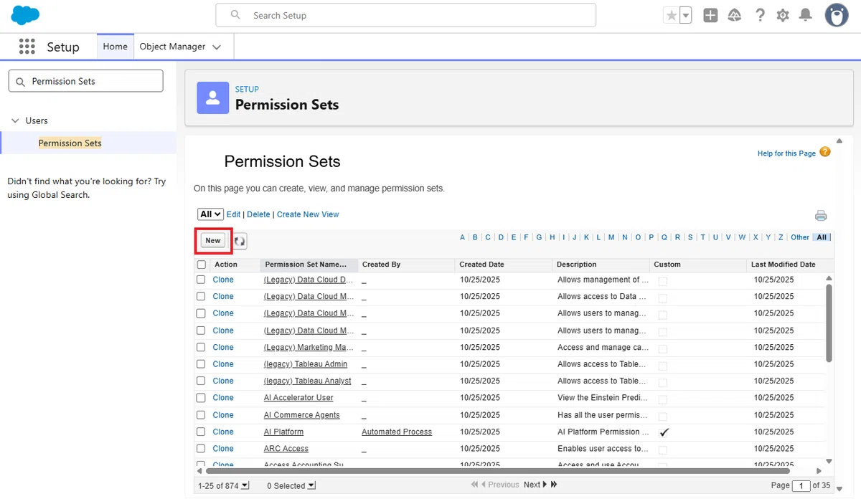Viewport: 861px width, 504px height.
Task: Open the Object Manager chevron dropdown
Action: coord(217,47)
